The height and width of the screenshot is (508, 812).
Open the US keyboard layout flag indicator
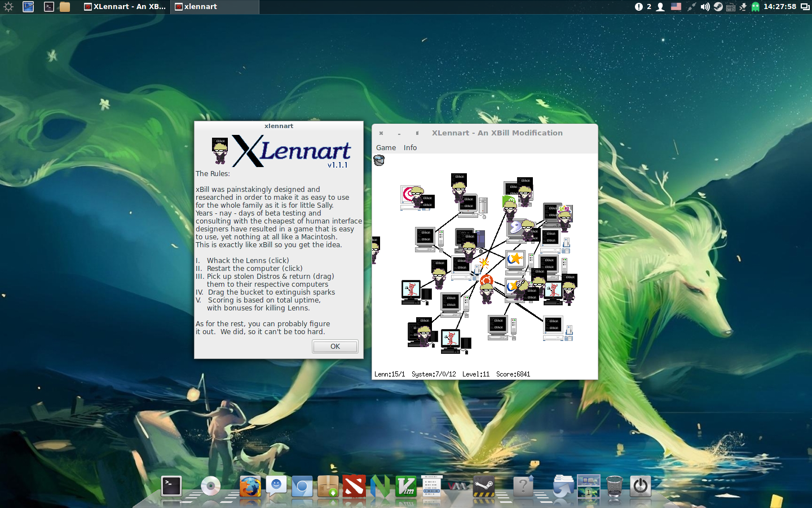pyautogui.click(x=676, y=7)
